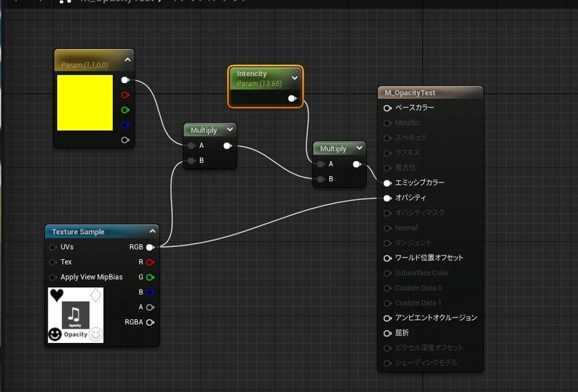Click the disabled Custom Data 0 pin
The image size is (578, 392).
click(x=387, y=288)
